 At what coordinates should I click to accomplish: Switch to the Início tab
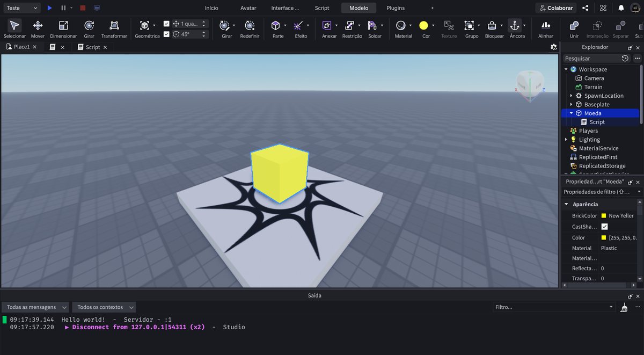tap(211, 8)
